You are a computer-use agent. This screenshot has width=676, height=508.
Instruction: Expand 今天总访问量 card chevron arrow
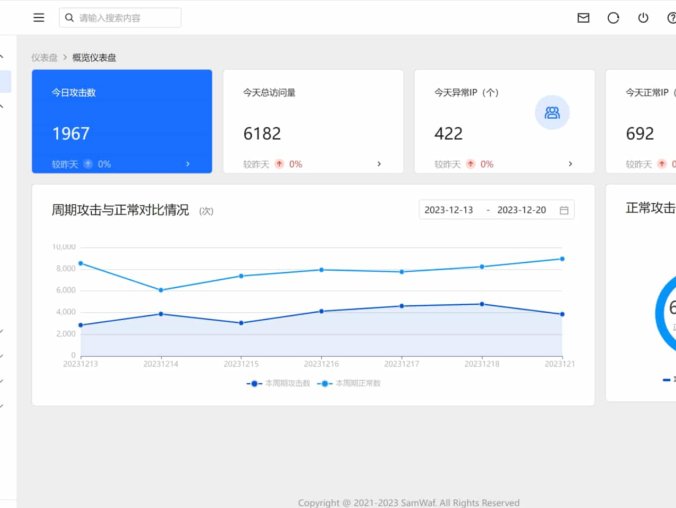pos(379,164)
